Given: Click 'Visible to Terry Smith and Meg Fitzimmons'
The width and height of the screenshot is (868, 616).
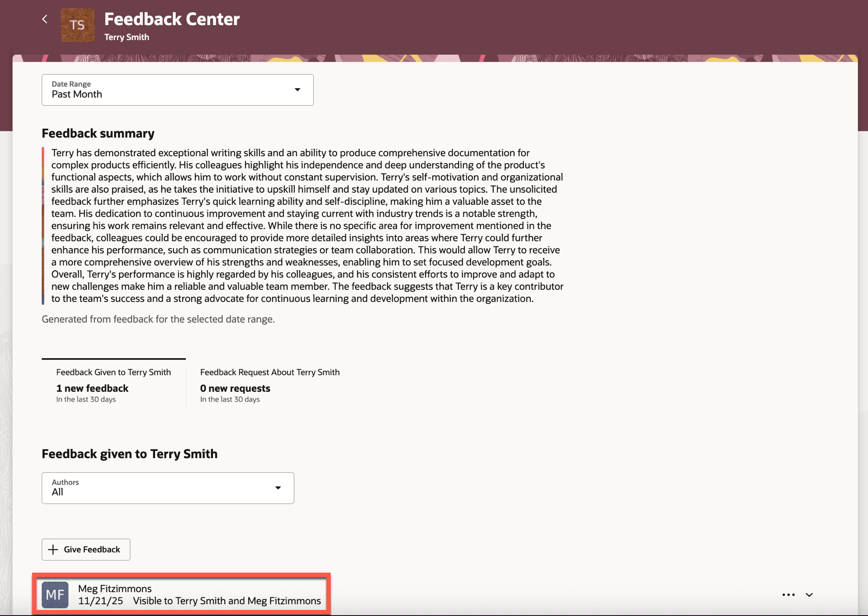Looking at the screenshot, I should tap(226, 601).
